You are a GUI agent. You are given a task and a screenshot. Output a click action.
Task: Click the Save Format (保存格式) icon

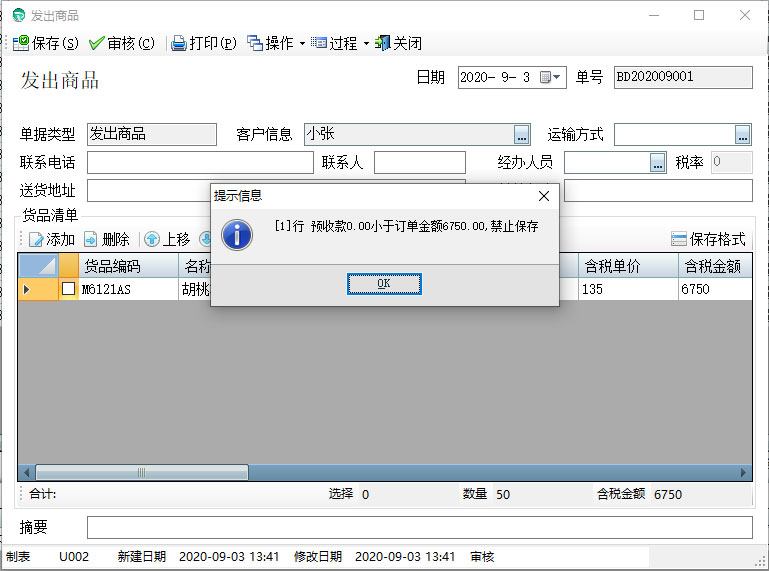click(679, 239)
